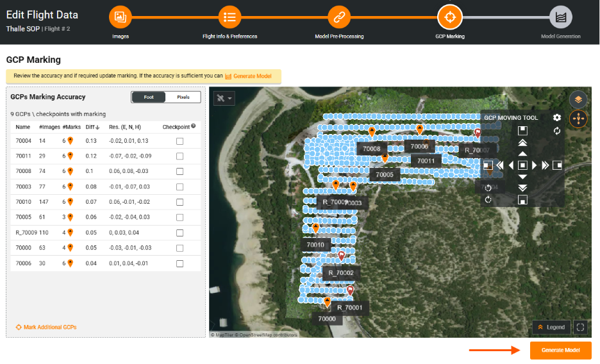Viewport: 600px width, 364px height.
Task: Open the satellite map type dropdown
Action: (225, 99)
